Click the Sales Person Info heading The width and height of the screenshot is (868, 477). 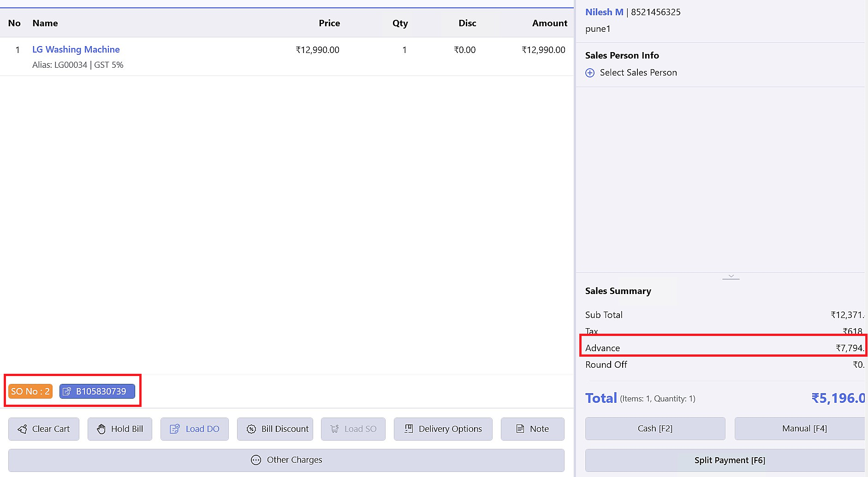[x=622, y=55]
